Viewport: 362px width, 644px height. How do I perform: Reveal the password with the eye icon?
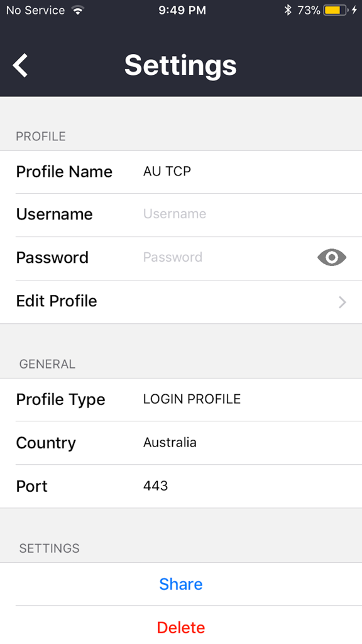(x=331, y=257)
